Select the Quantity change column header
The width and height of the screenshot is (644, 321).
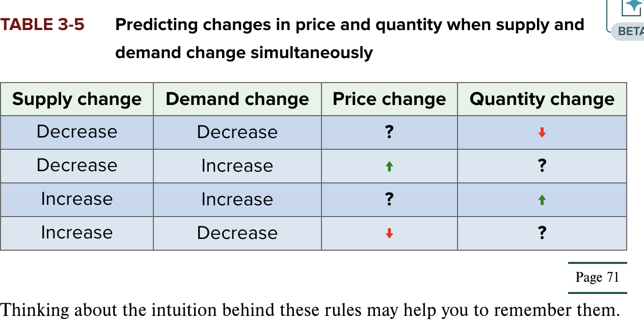coord(542,99)
